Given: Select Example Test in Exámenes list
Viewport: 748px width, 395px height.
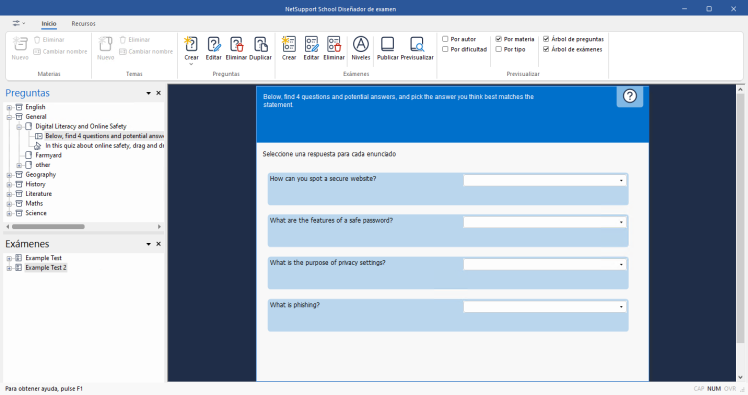Looking at the screenshot, I should point(43,258).
